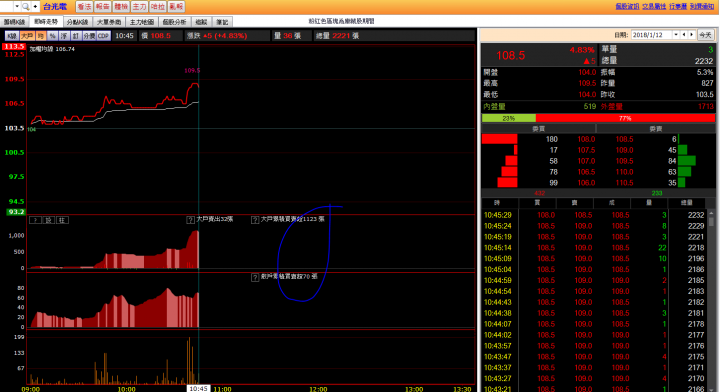The height and width of the screenshot is (392, 720).
Task: Toggle the 大戶 indicator button
Action: 27,36
